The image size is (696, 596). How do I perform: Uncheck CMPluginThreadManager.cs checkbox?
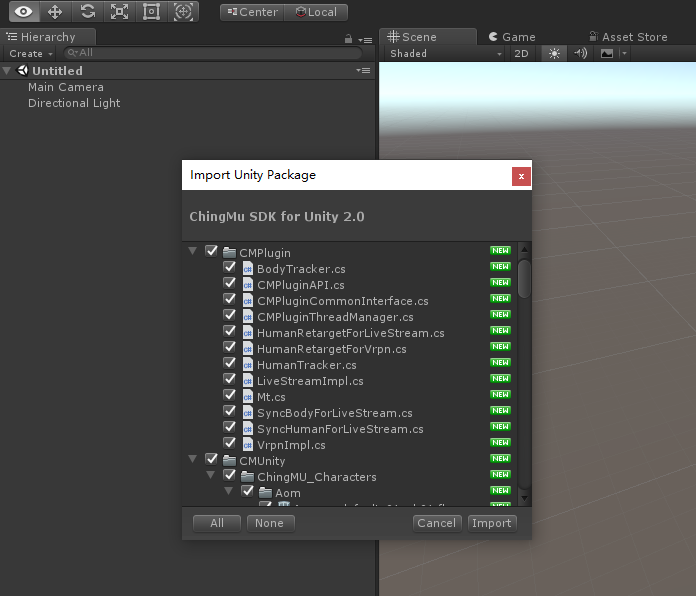tap(229, 315)
